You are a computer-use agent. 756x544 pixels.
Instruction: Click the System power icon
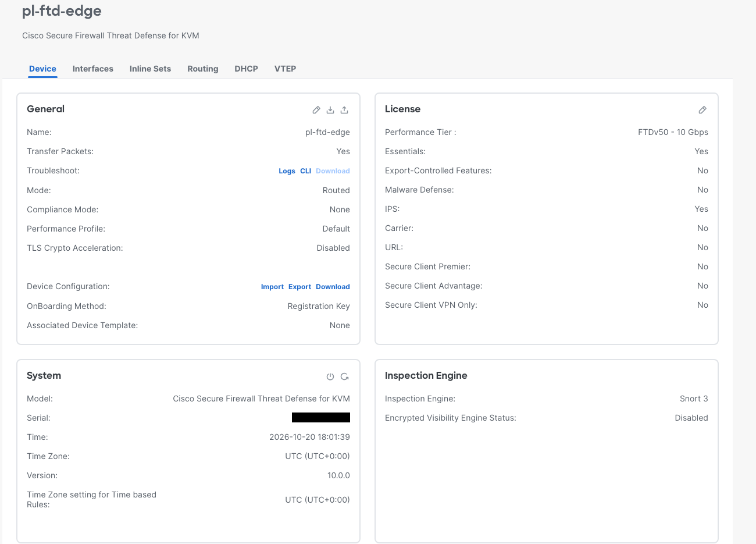[330, 376]
